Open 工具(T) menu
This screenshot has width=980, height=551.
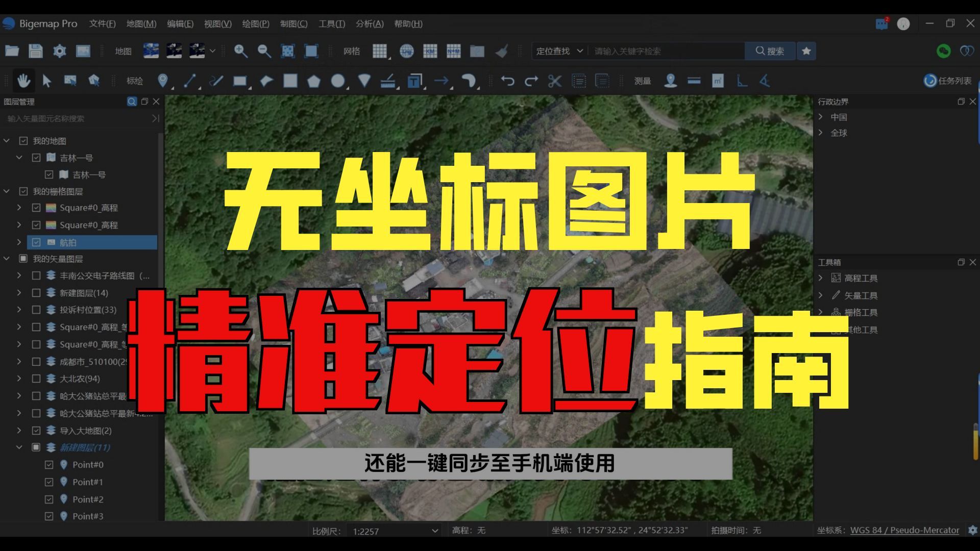pyautogui.click(x=332, y=23)
